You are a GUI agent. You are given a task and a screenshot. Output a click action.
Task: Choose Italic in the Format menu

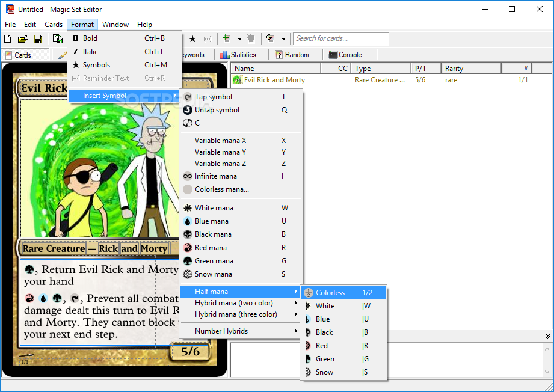125,52
